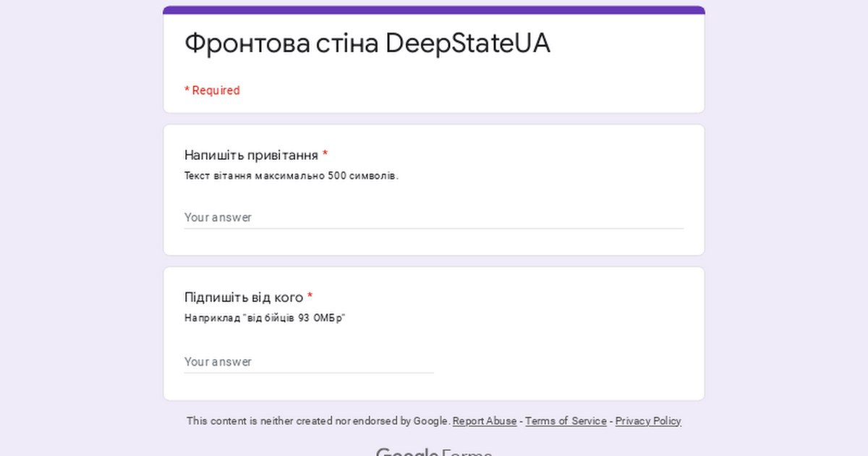Image resolution: width=868 pixels, height=456 pixels.
Task: Click the empty lavender background right of form
Action: tap(787, 217)
